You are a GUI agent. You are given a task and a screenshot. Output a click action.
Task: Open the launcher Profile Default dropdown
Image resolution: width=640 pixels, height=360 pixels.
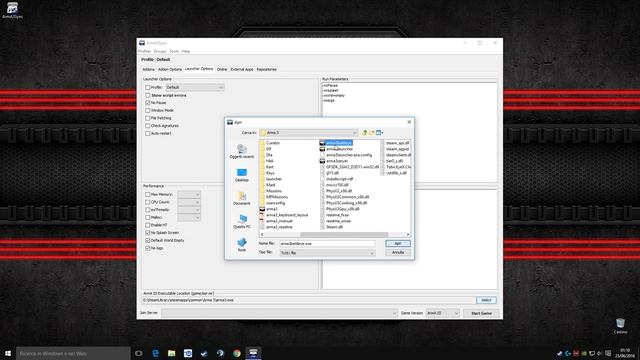pos(195,87)
